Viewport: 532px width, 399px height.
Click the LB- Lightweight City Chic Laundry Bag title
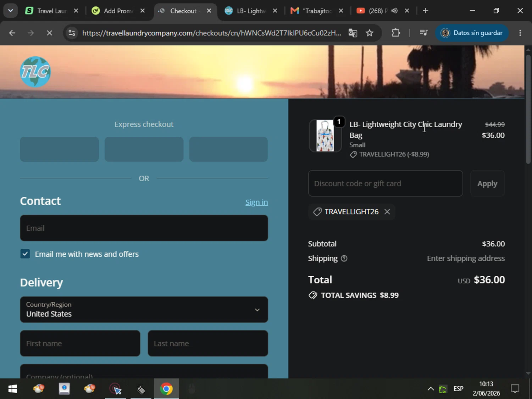pyautogui.click(x=406, y=130)
